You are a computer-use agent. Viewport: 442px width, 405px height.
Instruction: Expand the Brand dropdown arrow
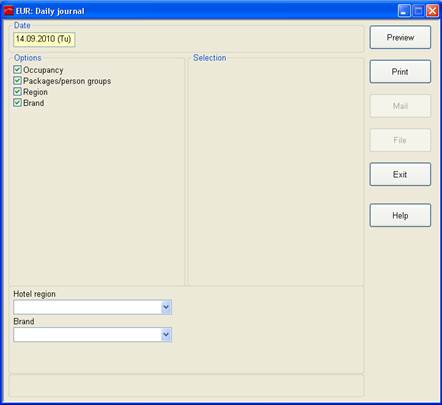pos(166,335)
